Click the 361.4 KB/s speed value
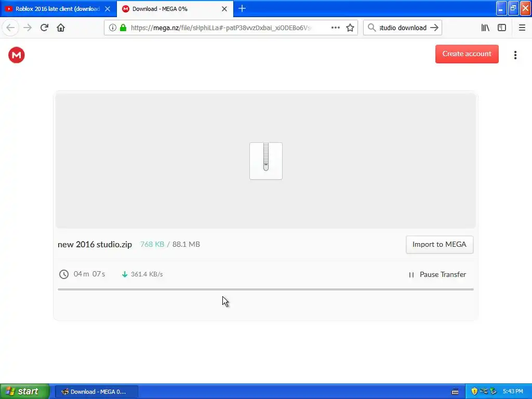532x399 pixels. pyautogui.click(x=147, y=274)
